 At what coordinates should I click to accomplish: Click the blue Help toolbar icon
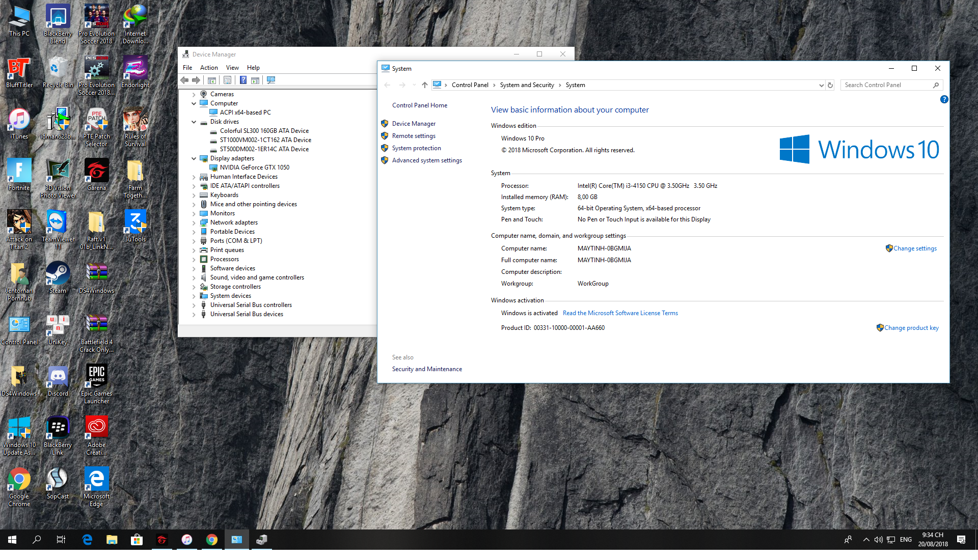point(243,80)
